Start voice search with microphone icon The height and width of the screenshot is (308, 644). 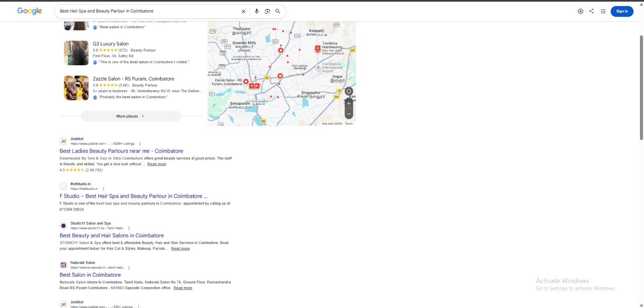click(x=256, y=11)
